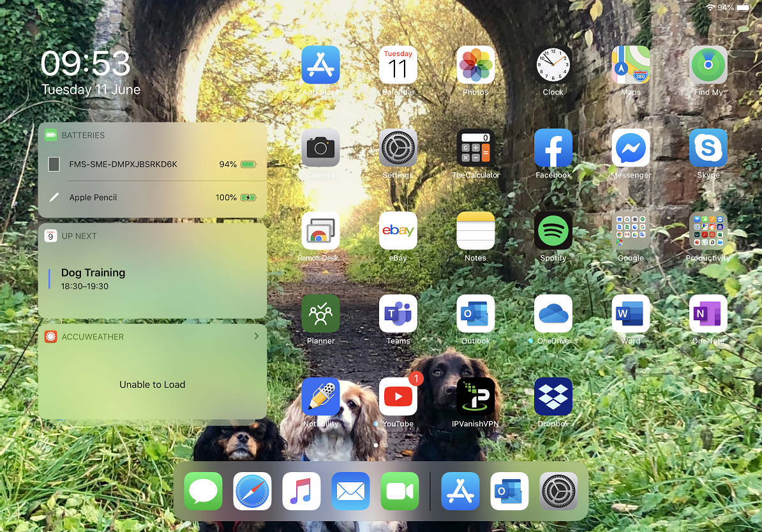Image resolution: width=762 pixels, height=532 pixels.
Task: Tap the Batteries widget header
Action: click(153, 135)
